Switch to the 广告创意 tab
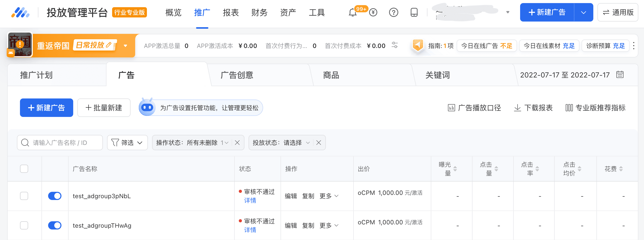The height and width of the screenshot is (240, 644). pyautogui.click(x=237, y=75)
